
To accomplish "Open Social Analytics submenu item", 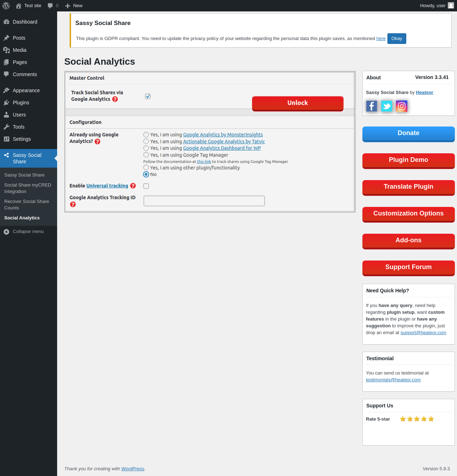I will pos(22,218).
